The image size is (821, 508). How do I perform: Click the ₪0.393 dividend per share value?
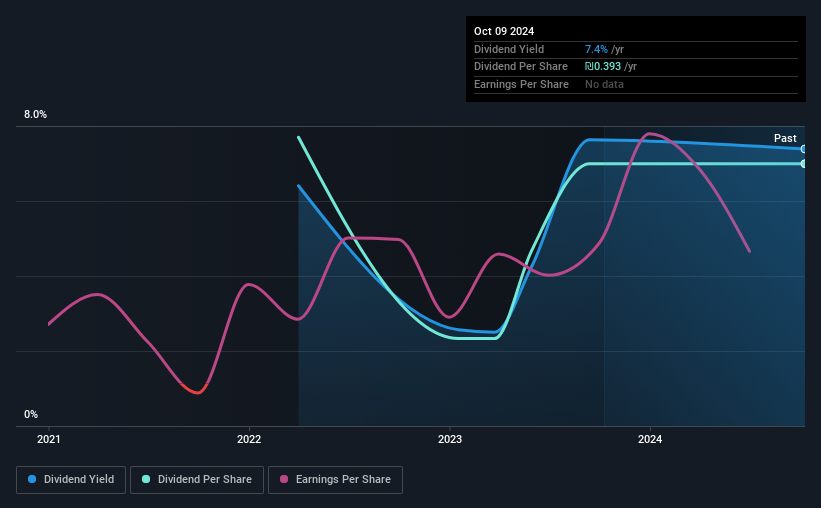603,67
